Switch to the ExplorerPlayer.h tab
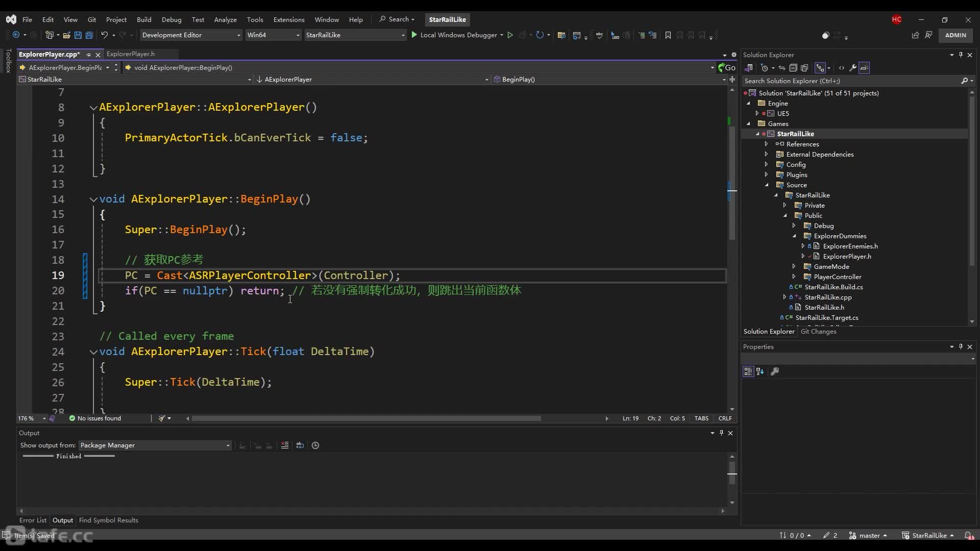 tap(130, 54)
